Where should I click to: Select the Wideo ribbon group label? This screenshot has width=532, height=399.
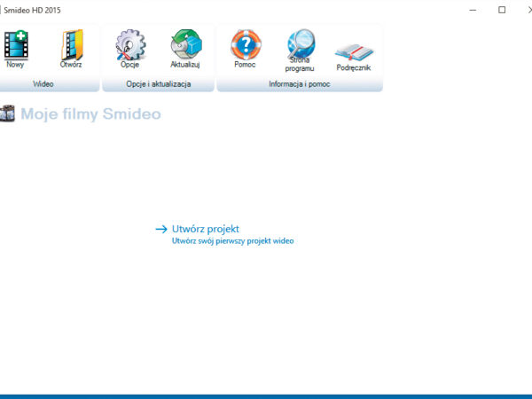pos(43,84)
